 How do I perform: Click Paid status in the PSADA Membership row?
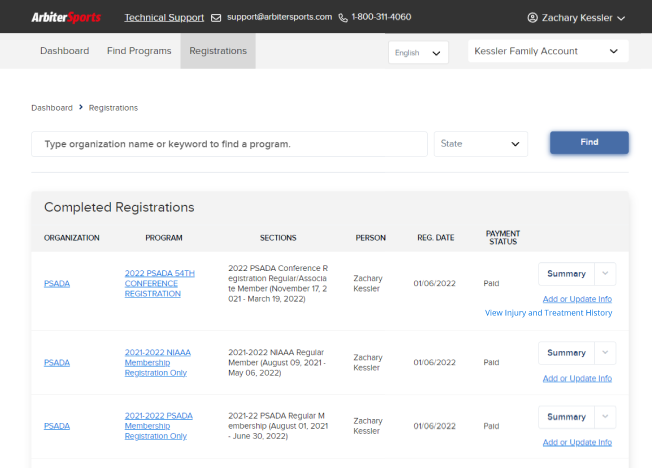point(491,426)
